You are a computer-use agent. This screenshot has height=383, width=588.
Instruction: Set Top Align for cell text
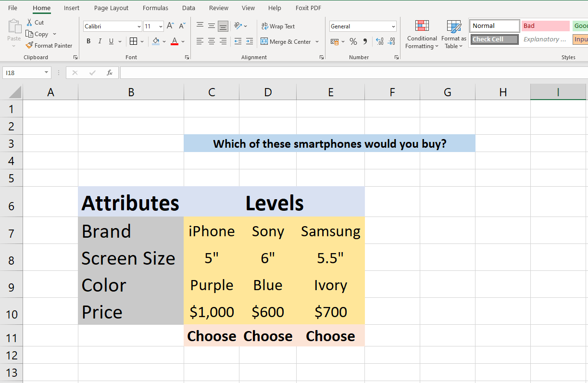(200, 26)
